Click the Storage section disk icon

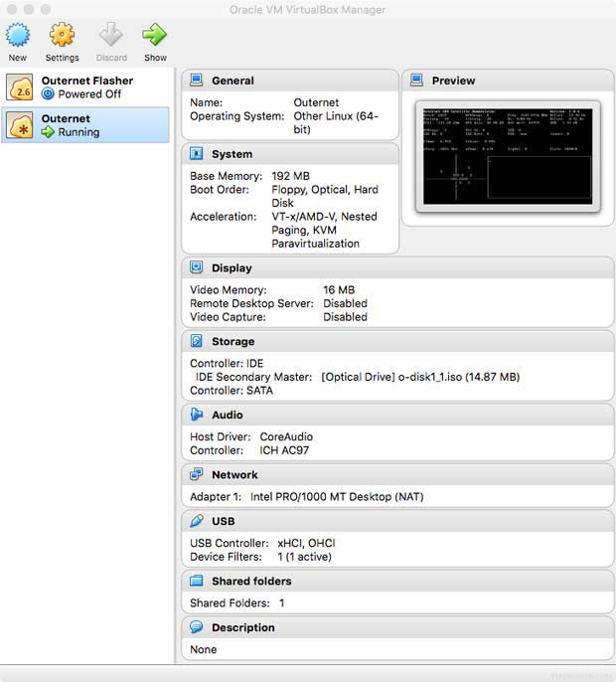[197, 341]
